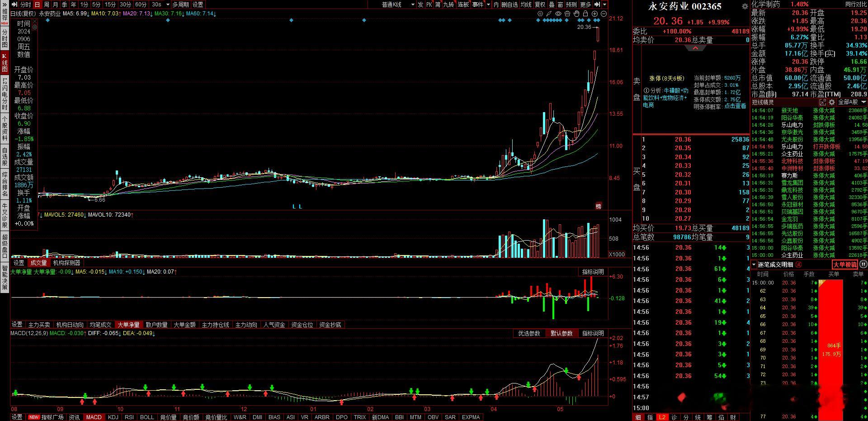Toggle the chart lock icon
This screenshot has width=868, height=421.
pos(585,14)
